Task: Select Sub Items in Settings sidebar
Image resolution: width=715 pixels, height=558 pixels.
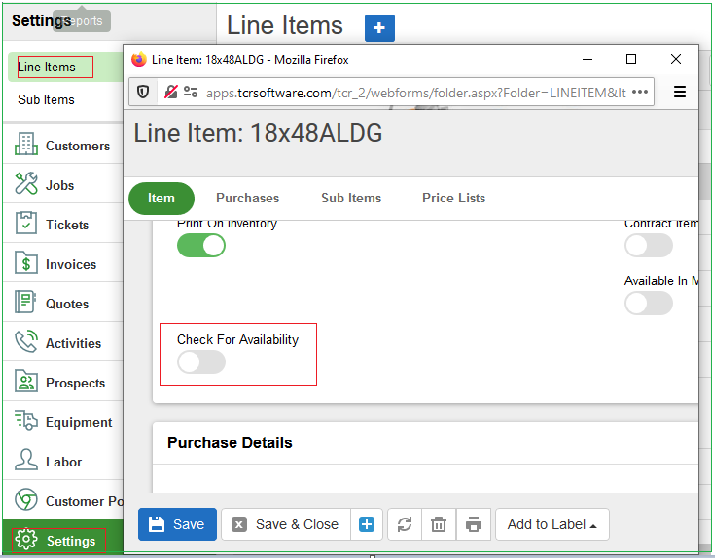Action: (x=46, y=100)
